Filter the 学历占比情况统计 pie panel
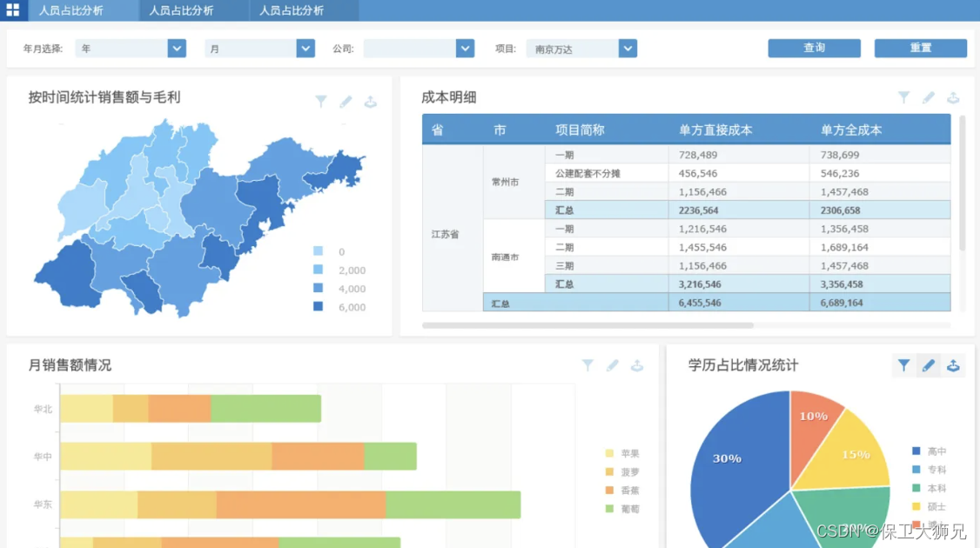 pos(903,365)
